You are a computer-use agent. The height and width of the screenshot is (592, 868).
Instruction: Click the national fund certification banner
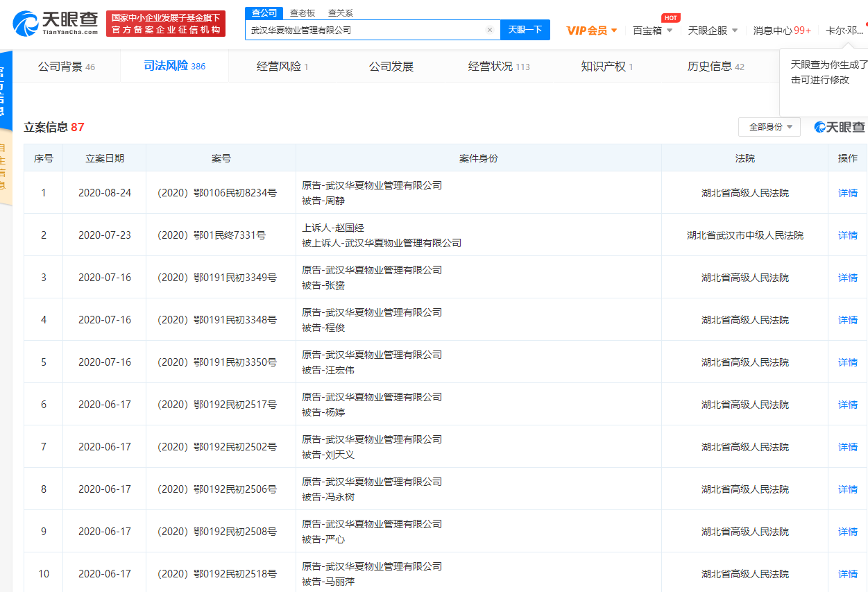(166, 24)
